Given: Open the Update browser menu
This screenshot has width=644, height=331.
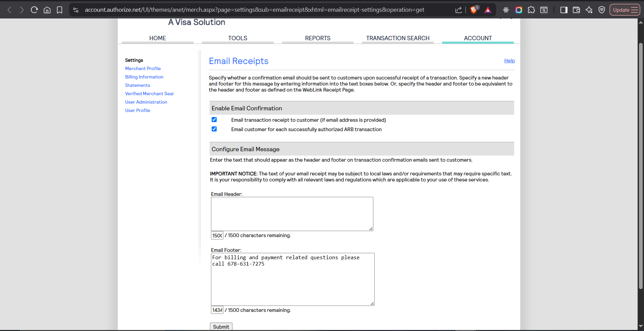Looking at the screenshot, I should (x=625, y=10).
